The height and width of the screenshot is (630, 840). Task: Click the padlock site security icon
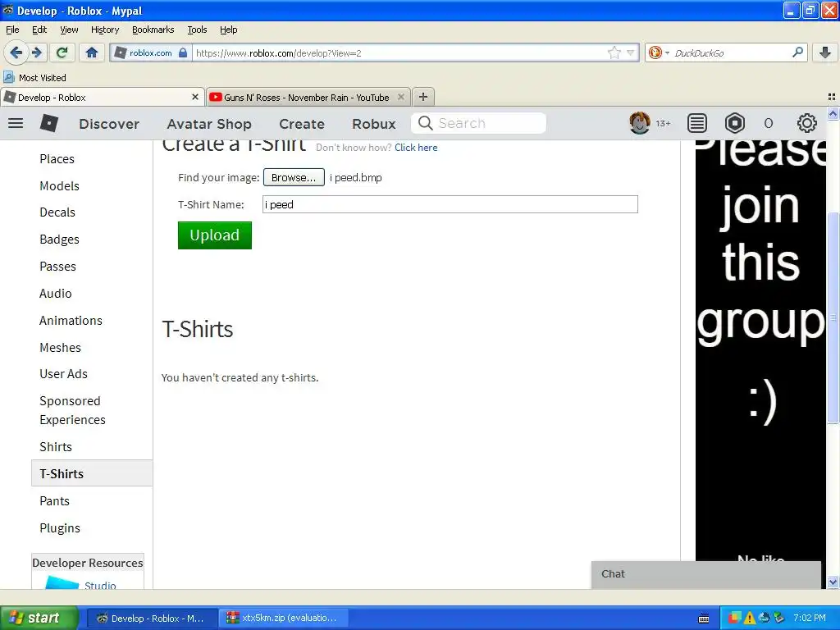click(x=183, y=52)
